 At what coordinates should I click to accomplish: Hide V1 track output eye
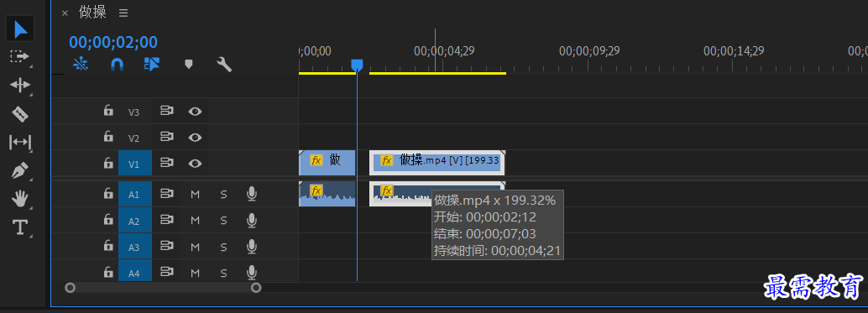point(194,163)
